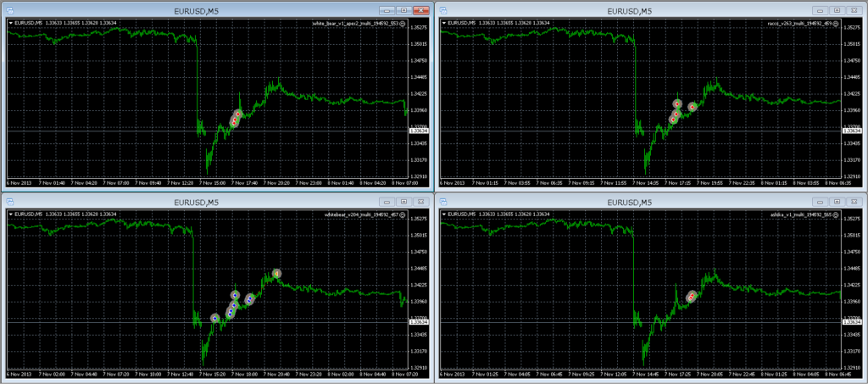Open the chart window icon of white_bear_v1_apex2 window

(8, 10)
